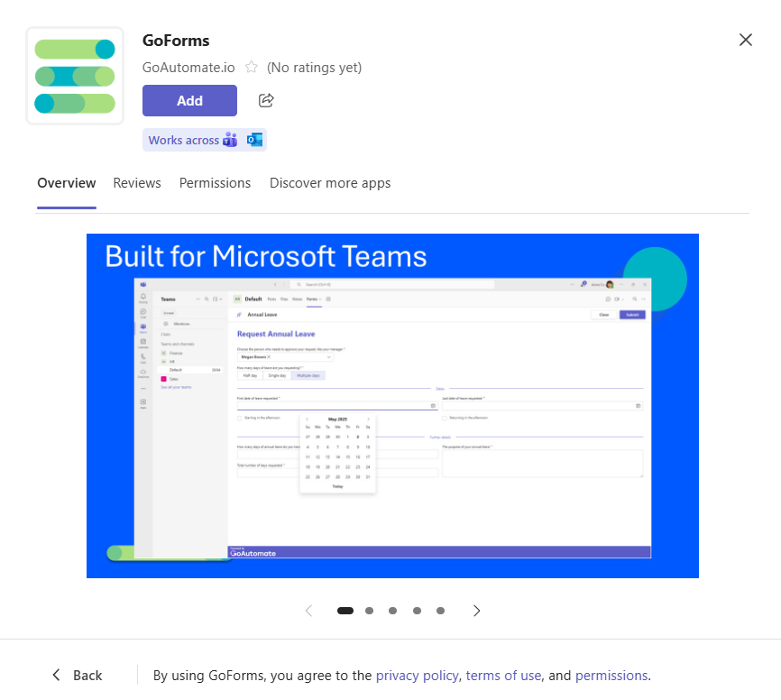This screenshot has height=700, width=781.
Task: Jump to the second carousel dot
Action: (369, 611)
